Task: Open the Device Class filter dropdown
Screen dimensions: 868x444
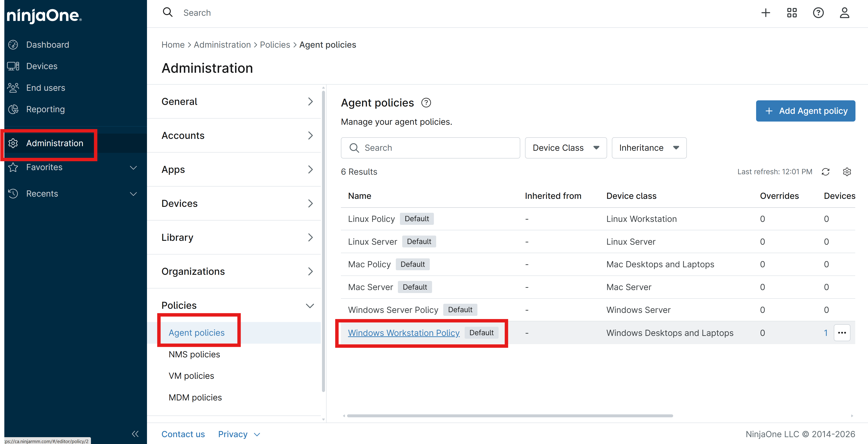Action: [566, 148]
